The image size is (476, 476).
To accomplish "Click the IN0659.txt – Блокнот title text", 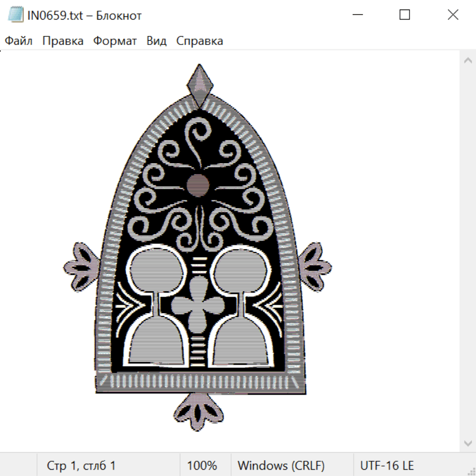I will click(x=85, y=15).
